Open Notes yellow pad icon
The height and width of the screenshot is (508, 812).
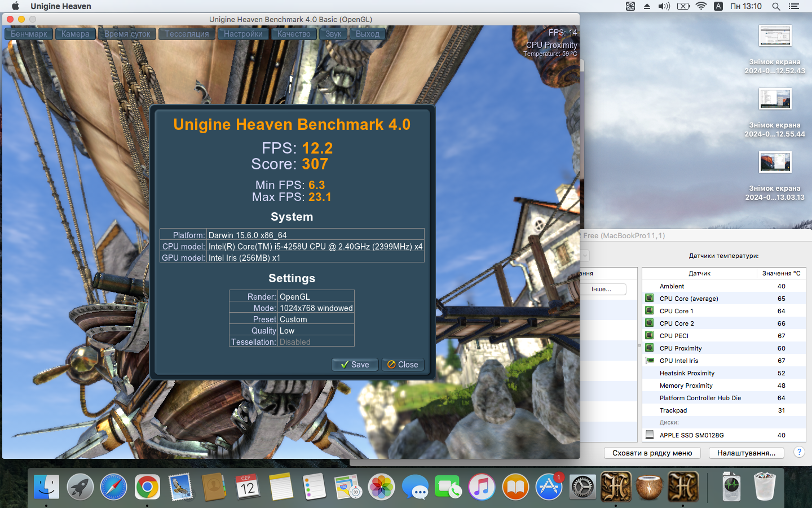tap(281, 487)
